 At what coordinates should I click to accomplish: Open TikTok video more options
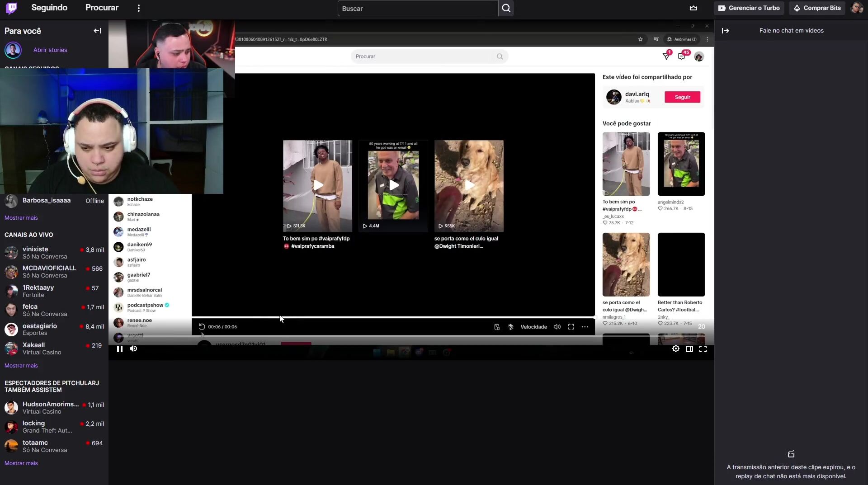[585, 327]
